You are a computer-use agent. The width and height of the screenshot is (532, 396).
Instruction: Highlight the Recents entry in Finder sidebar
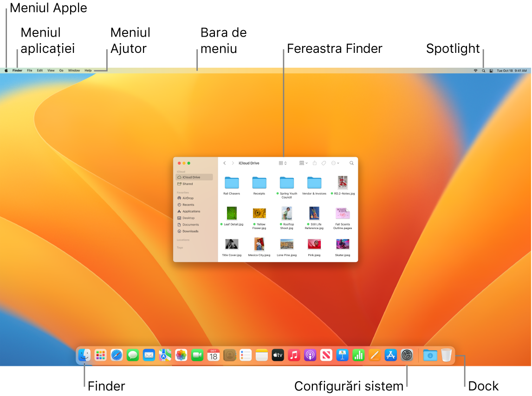pos(188,204)
